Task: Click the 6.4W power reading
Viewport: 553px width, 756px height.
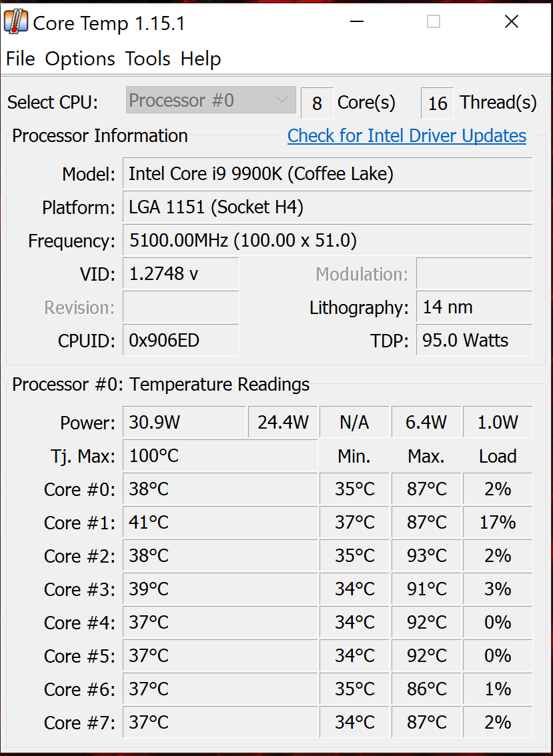Action: point(426,423)
